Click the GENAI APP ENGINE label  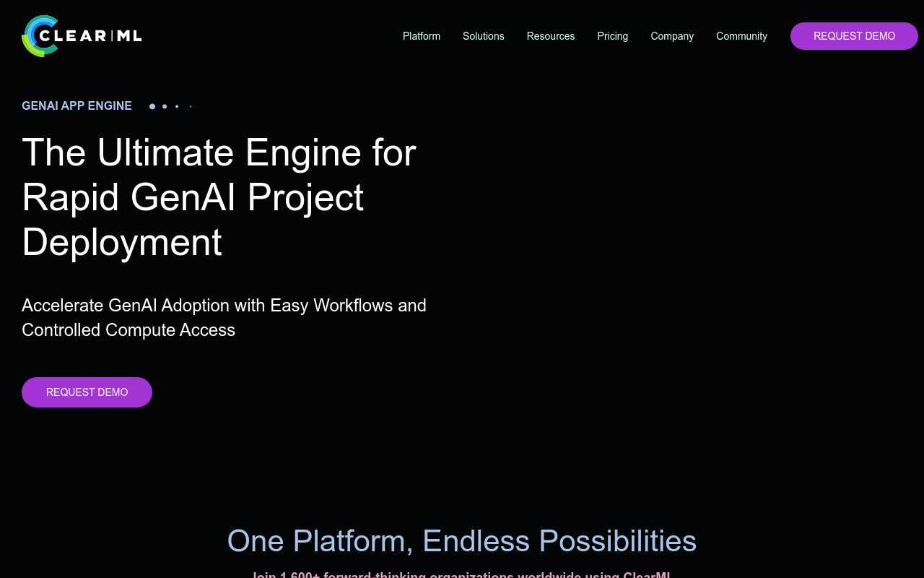click(x=77, y=105)
